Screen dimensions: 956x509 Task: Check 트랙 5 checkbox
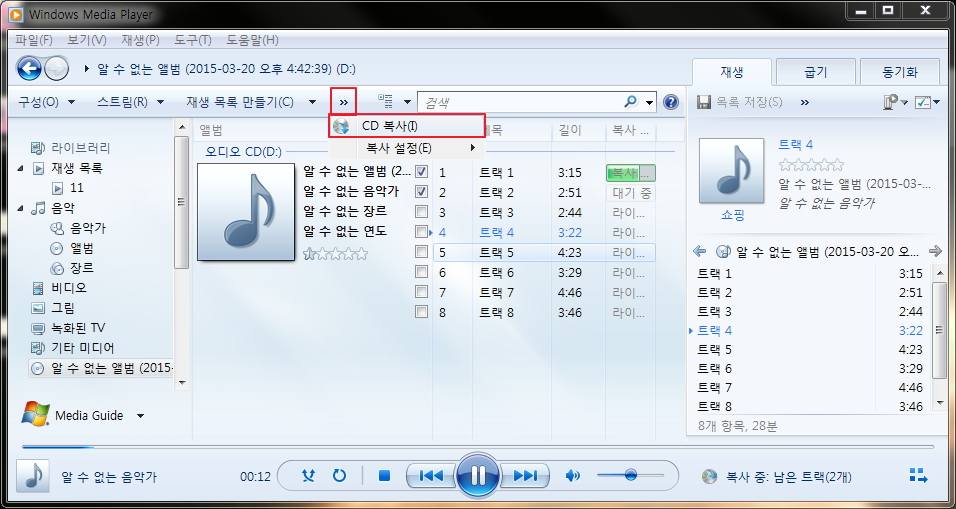[x=421, y=251]
